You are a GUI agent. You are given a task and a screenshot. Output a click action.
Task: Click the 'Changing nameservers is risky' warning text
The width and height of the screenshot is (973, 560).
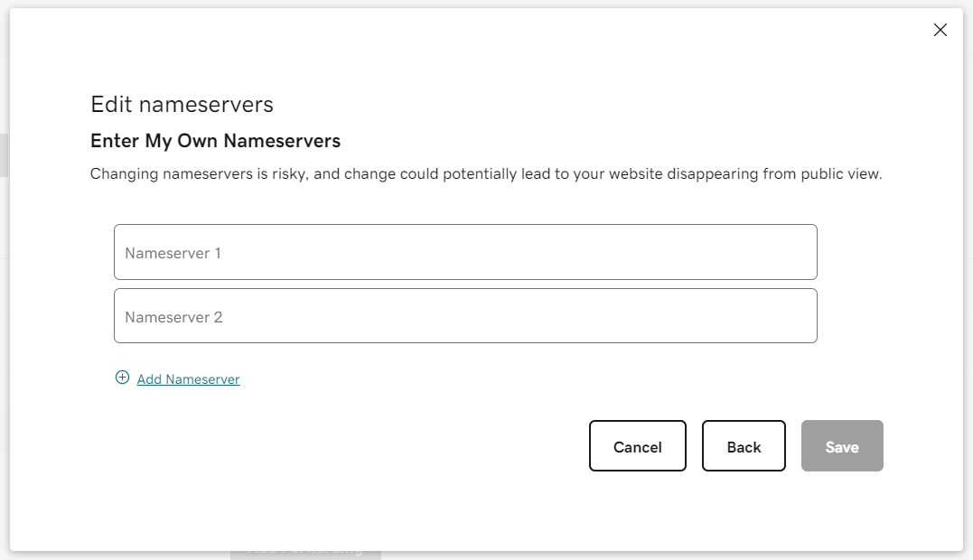(x=486, y=173)
